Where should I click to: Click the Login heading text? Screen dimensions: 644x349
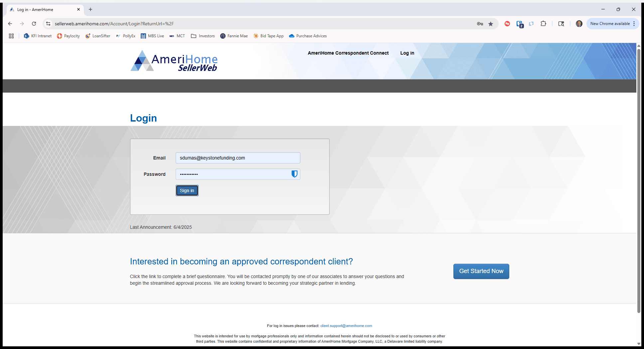pyautogui.click(x=143, y=118)
